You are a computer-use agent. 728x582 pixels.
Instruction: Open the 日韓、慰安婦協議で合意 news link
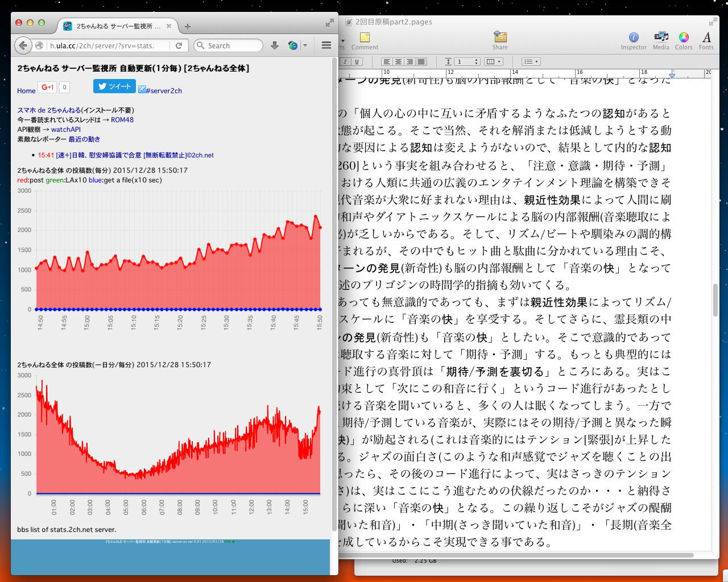pyautogui.click(x=135, y=155)
